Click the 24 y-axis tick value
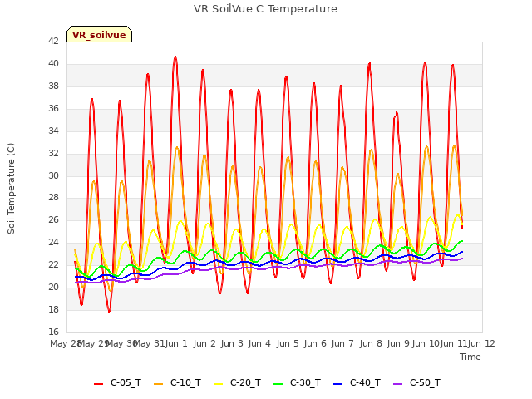The height and width of the screenshot is (399, 532). 53,242
